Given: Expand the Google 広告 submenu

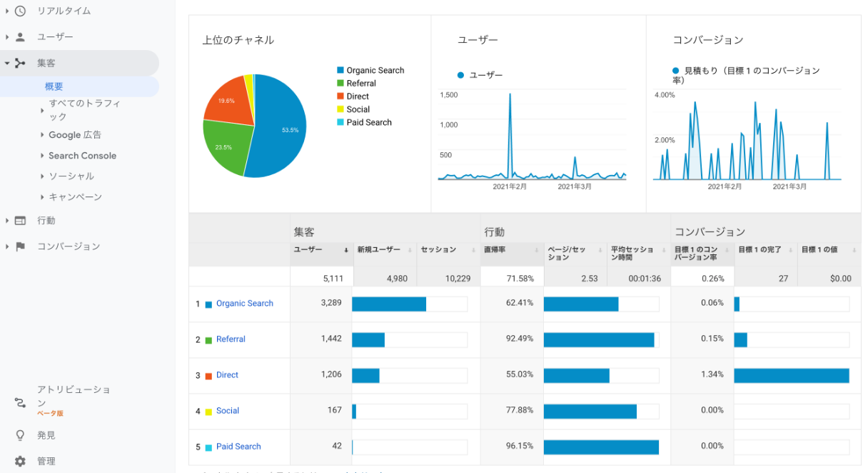Looking at the screenshot, I should click(x=74, y=134).
